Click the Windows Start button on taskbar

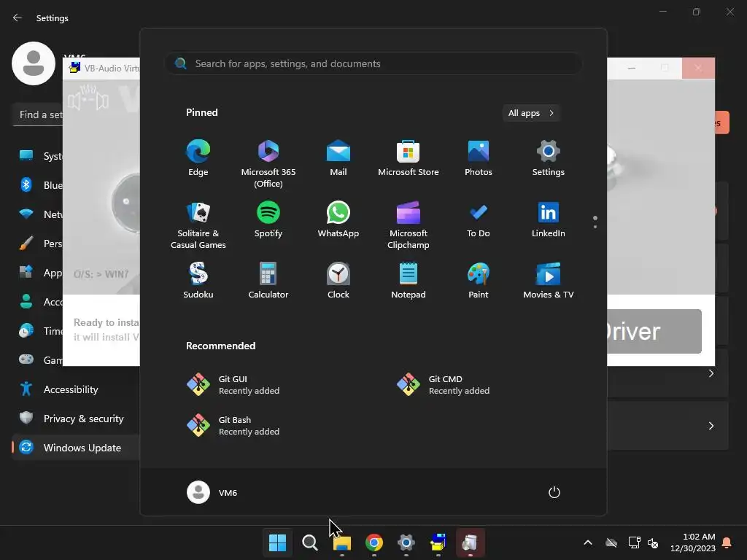click(x=278, y=542)
